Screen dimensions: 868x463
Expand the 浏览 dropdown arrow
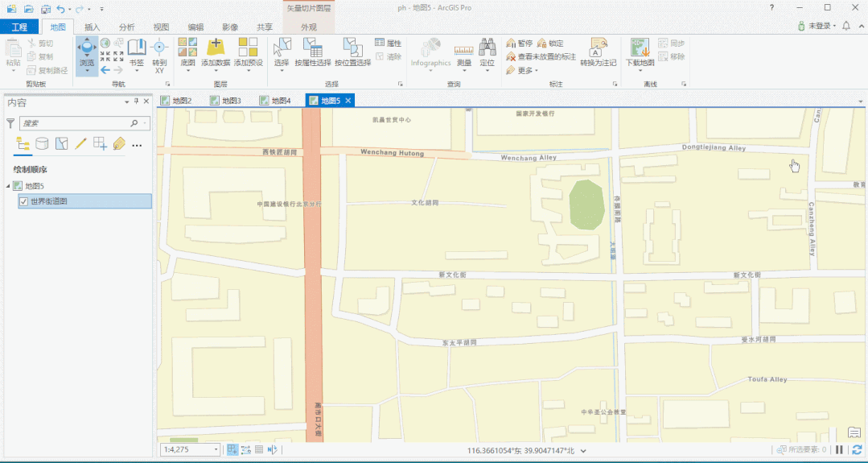(87, 71)
